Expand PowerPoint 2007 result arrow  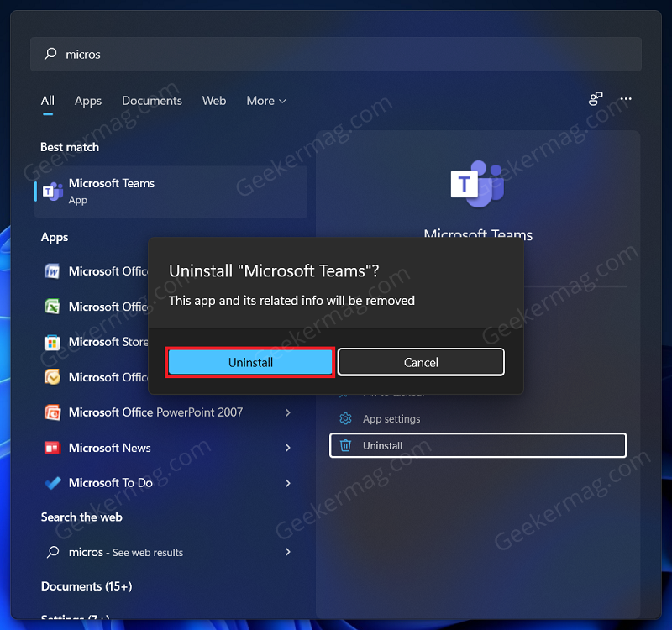click(287, 412)
